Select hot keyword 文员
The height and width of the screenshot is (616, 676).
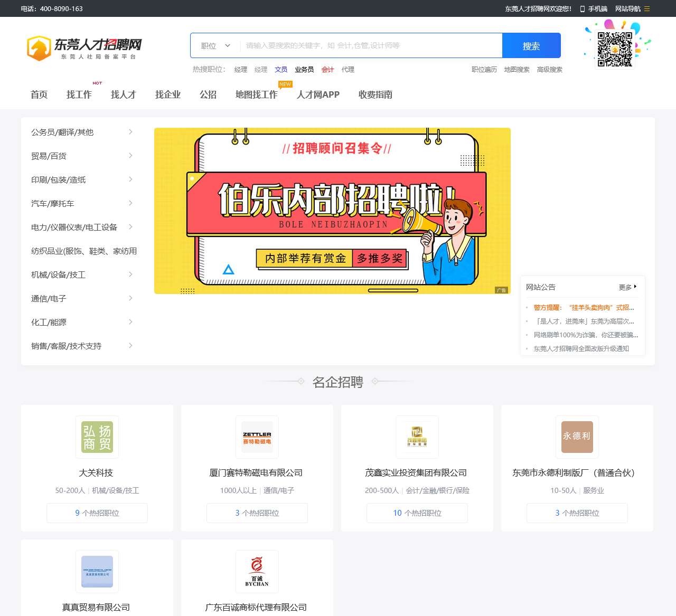click(x=281, y=69)
